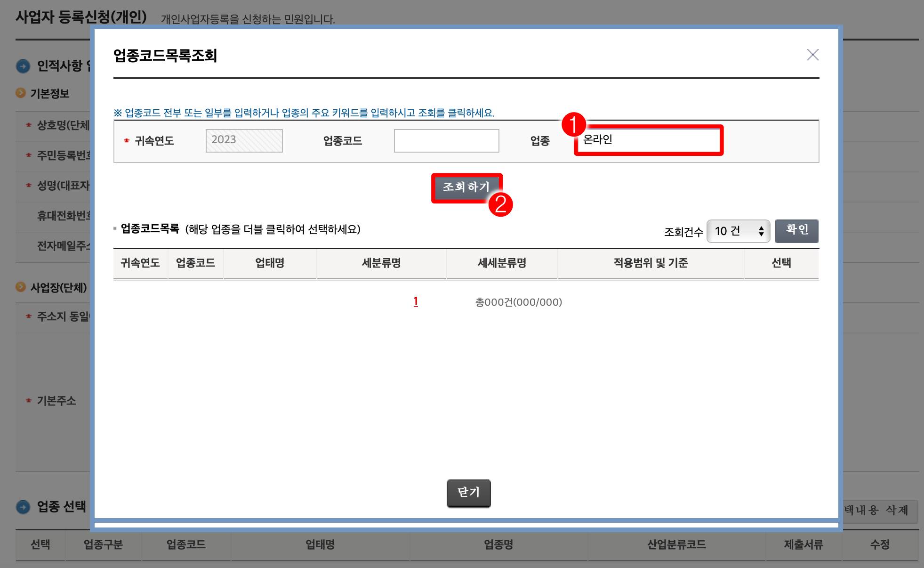Select the 10 건 option in the dropdown
This screenshot has width=924, height=568.
(727, 230)
